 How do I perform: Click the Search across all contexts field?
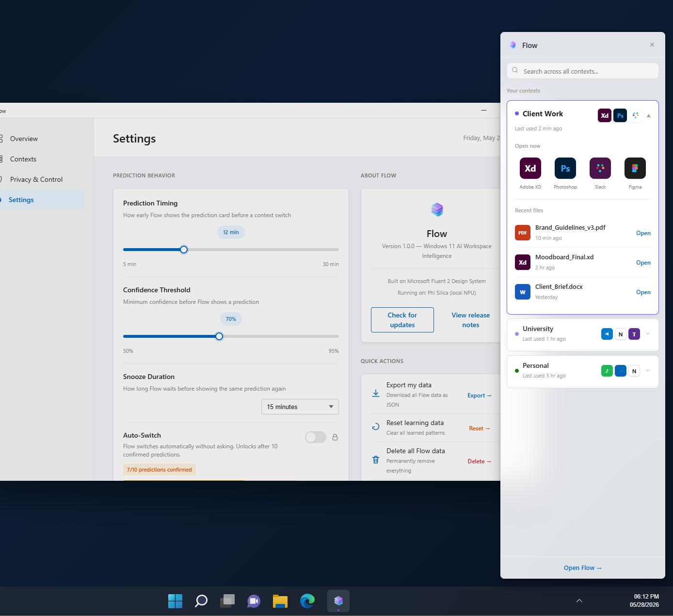tap(583, 71)
